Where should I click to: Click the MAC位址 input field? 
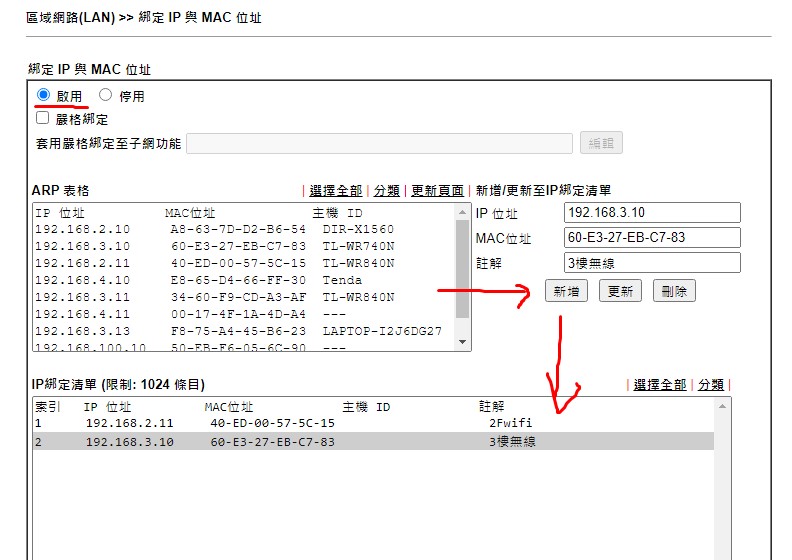tap(652, 238)
